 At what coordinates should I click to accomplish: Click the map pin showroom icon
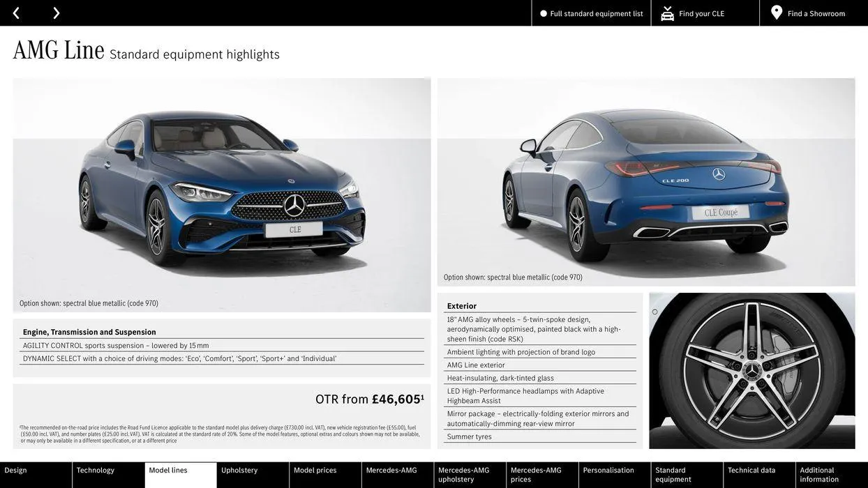point(777,13)
